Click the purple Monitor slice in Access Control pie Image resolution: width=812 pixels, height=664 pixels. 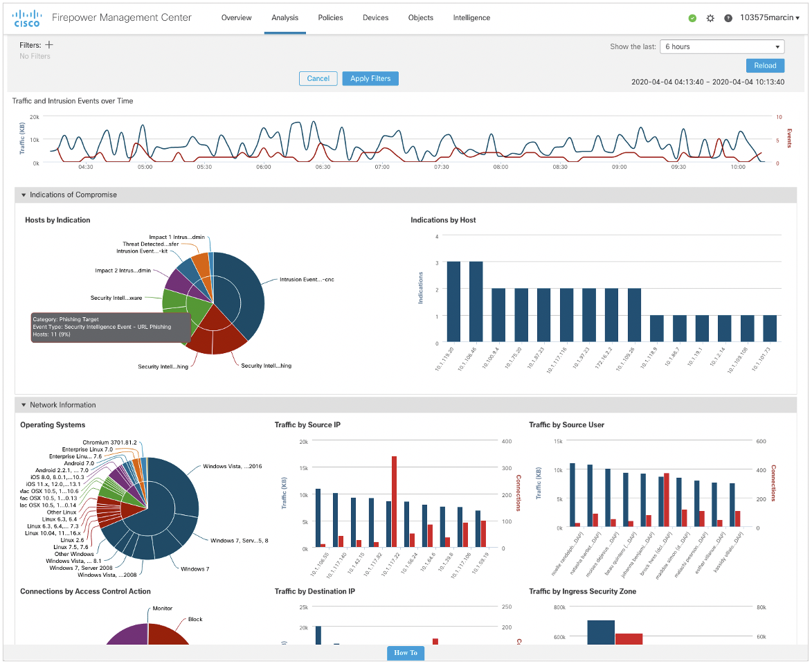(x=132, y=636)
